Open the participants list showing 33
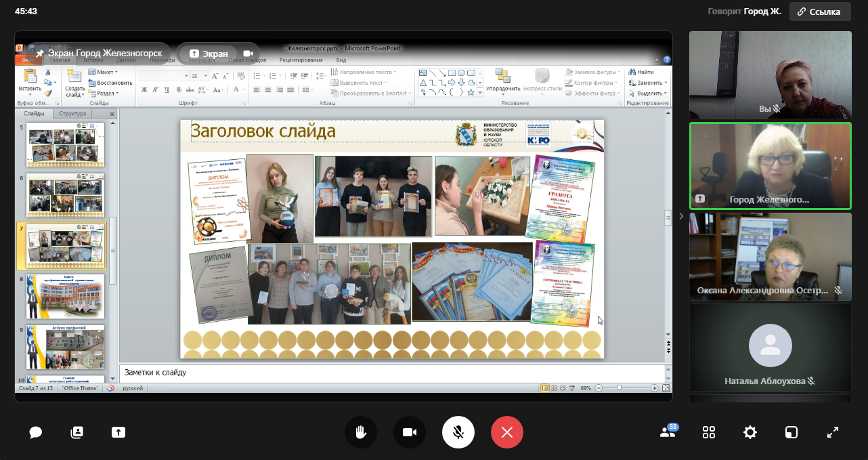868x460 pixels. (668, 432)
